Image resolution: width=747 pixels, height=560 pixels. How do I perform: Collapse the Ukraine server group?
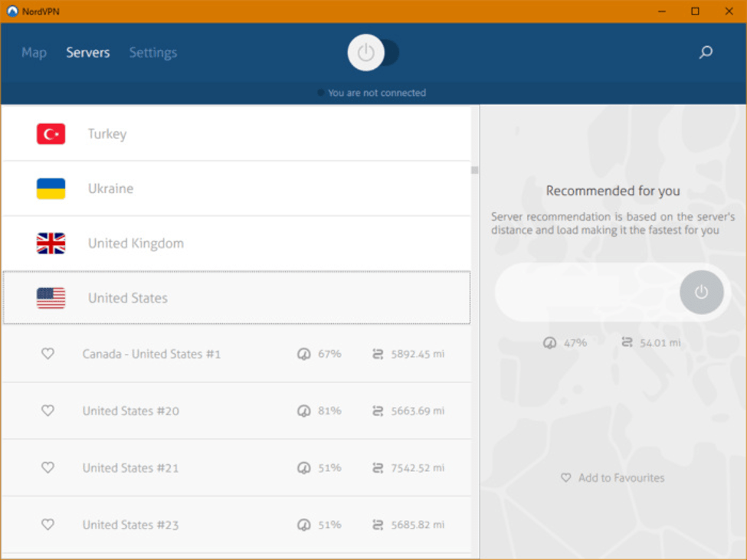click(230, 188)
